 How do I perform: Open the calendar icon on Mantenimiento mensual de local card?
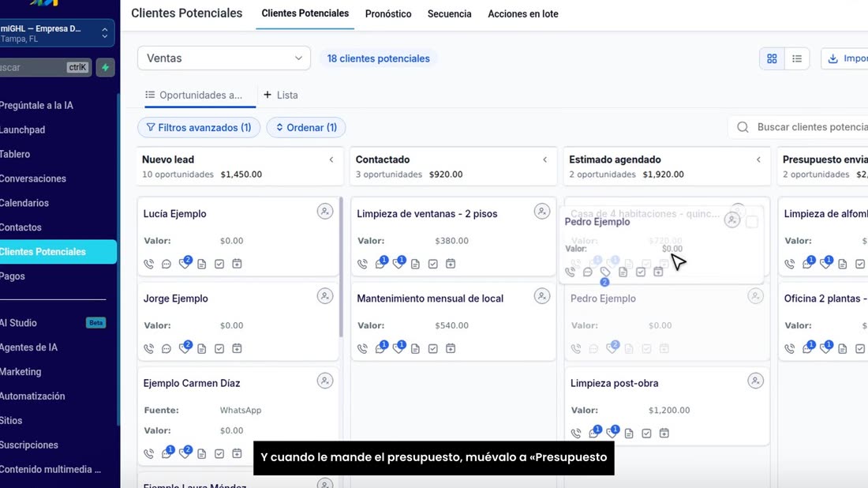(451, 348)
